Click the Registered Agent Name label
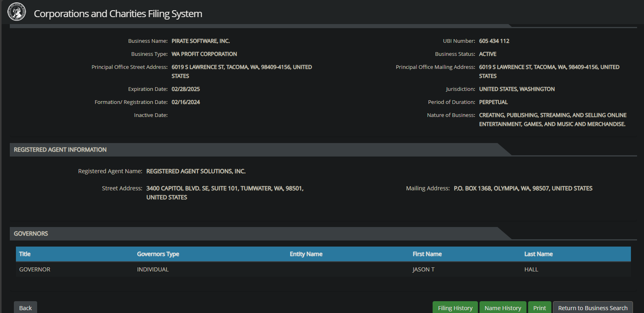This screenshot has width=644, height=313. pyautogui.click(x=110, y=171)
